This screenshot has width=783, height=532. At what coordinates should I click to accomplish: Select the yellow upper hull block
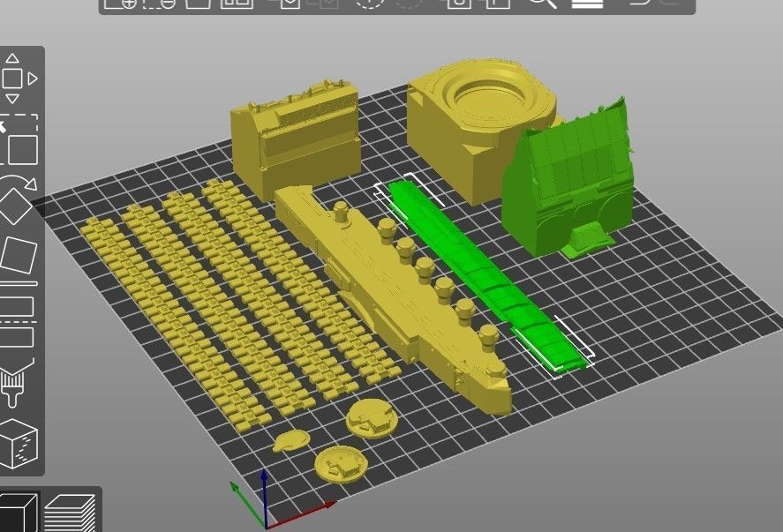click(x=296, y=139)
